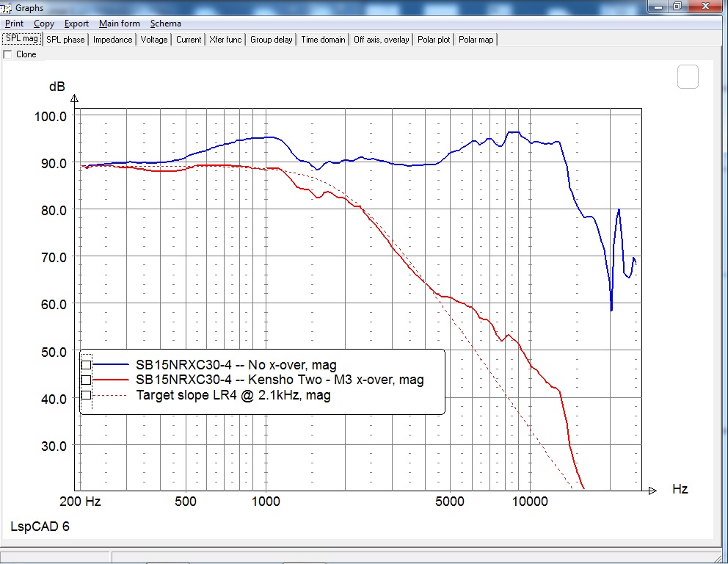Image resolution: width=728 pixels, height=564 pixels.
Task: Switch to the Polar map tab
Action: click(x=476, y=40)
